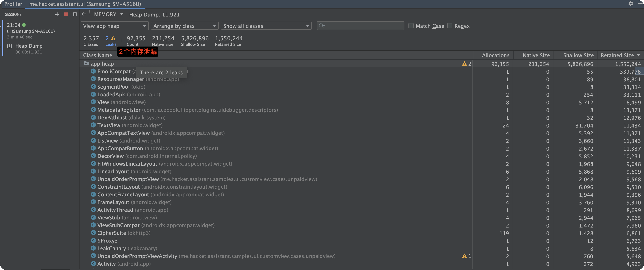
Task: Open profiler settings gear
Action: (x=631, y=4)
